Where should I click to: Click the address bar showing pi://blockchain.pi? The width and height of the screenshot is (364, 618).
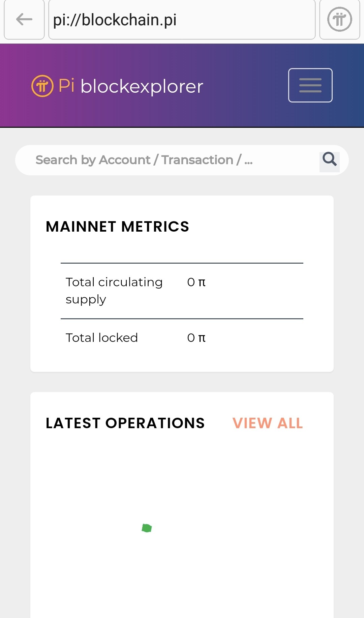click(182, 20)
